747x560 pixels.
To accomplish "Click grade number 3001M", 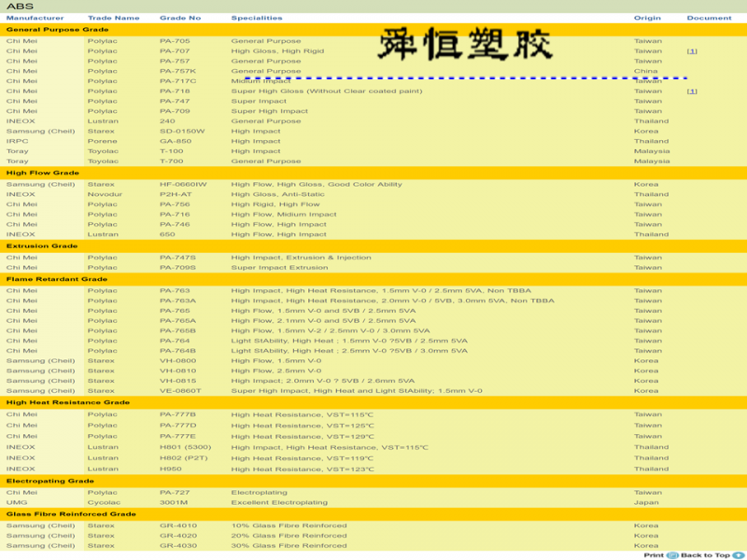I will (174, 502).
